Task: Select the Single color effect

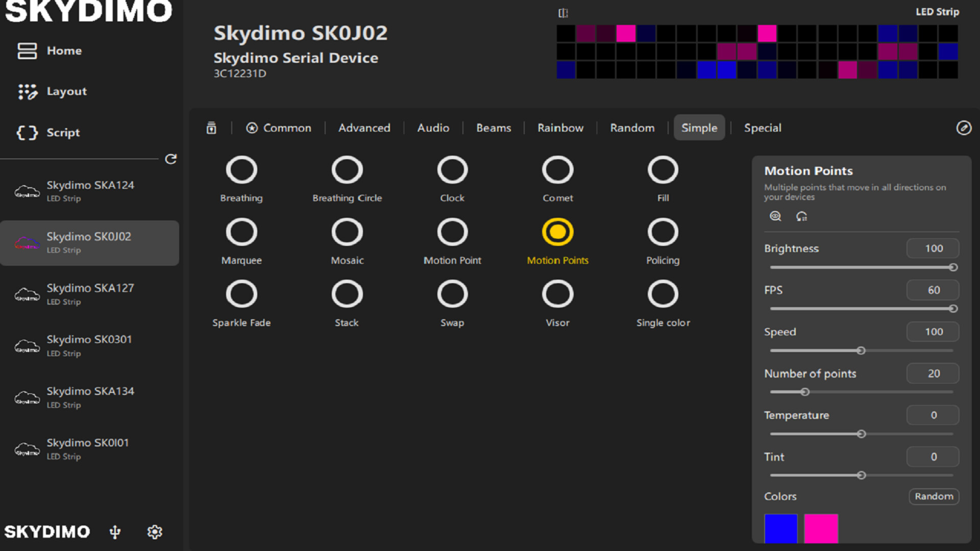Action: [x=663, y=294]
